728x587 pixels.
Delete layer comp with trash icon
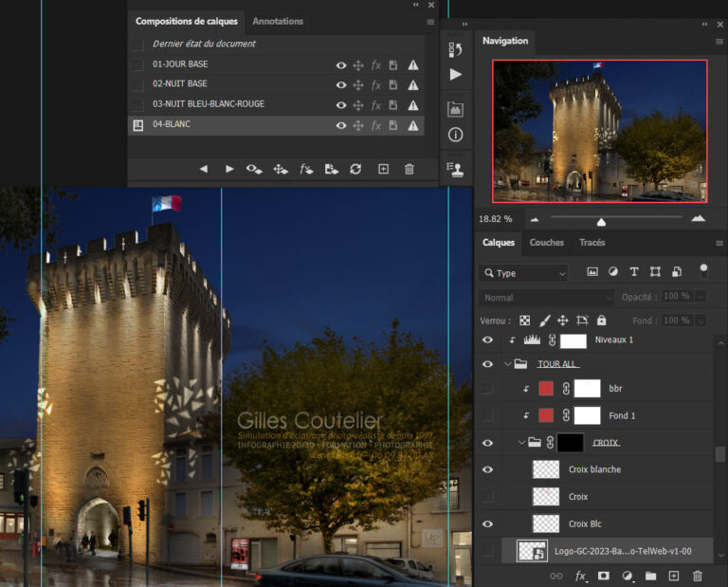[x=409, y=169]
